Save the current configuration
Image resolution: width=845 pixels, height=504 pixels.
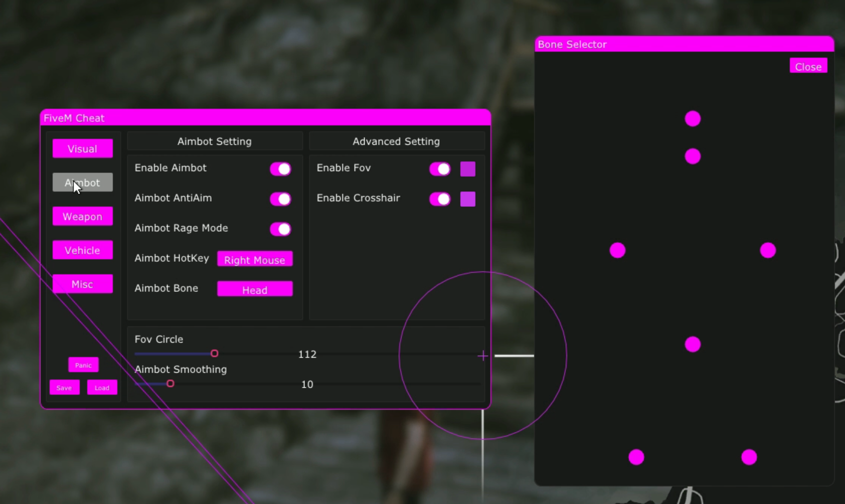coord(64,387)
